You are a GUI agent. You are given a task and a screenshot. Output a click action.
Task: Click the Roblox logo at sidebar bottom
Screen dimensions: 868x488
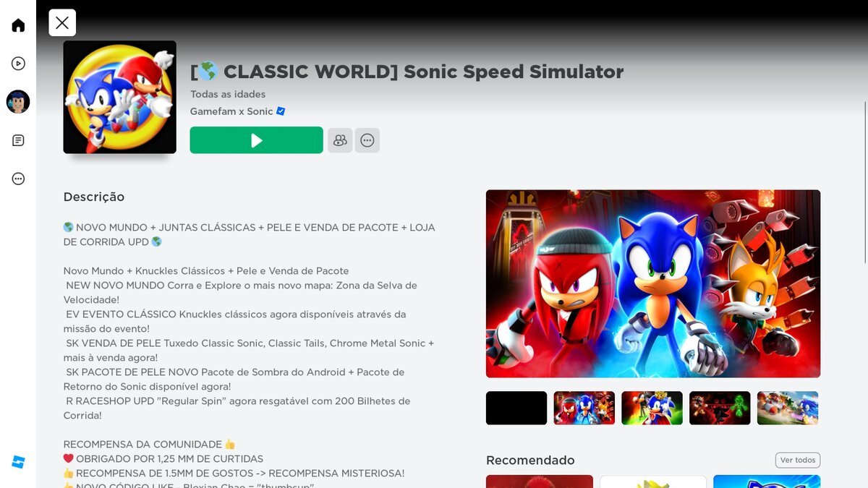click(18, 462)
